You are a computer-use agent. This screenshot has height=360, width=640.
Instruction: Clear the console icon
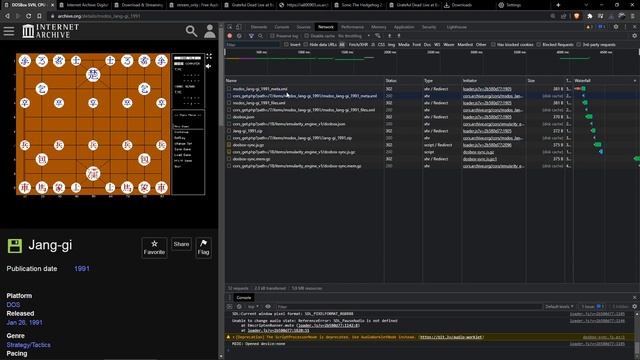point(239,307)
